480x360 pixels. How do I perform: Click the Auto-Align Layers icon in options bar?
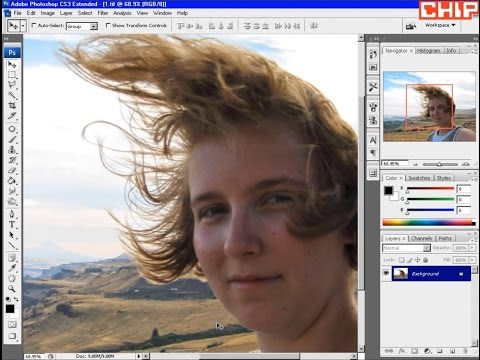pyautogui.click(x=314, y=26)
